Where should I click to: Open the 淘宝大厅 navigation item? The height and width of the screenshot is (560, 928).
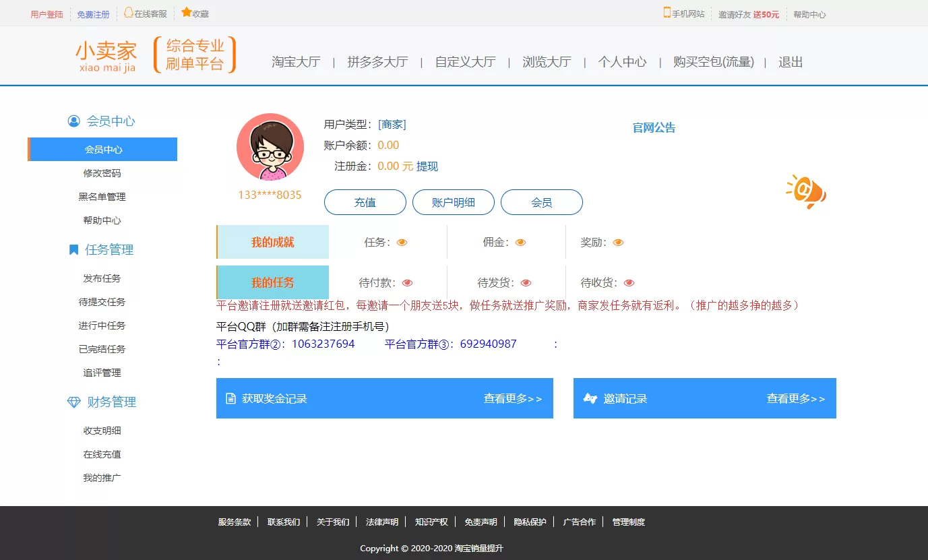[x=297, y=61]
